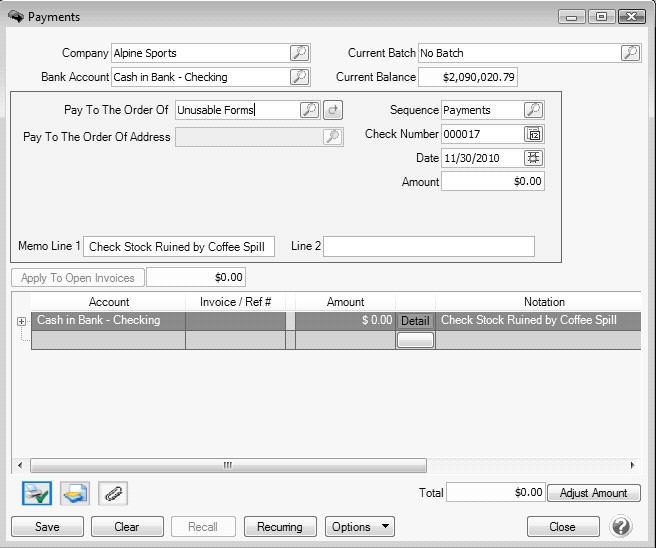Open the help question mark icon

point(620,526)
